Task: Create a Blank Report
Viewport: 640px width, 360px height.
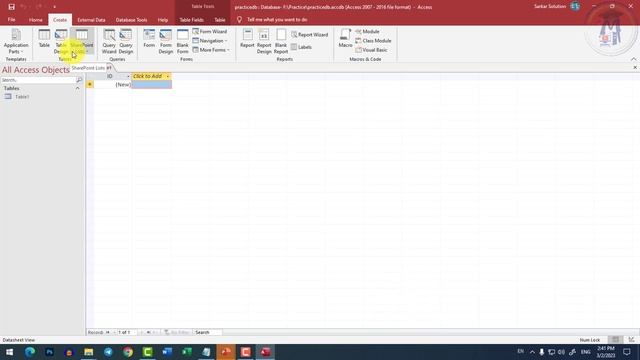Action: (281, 41)
